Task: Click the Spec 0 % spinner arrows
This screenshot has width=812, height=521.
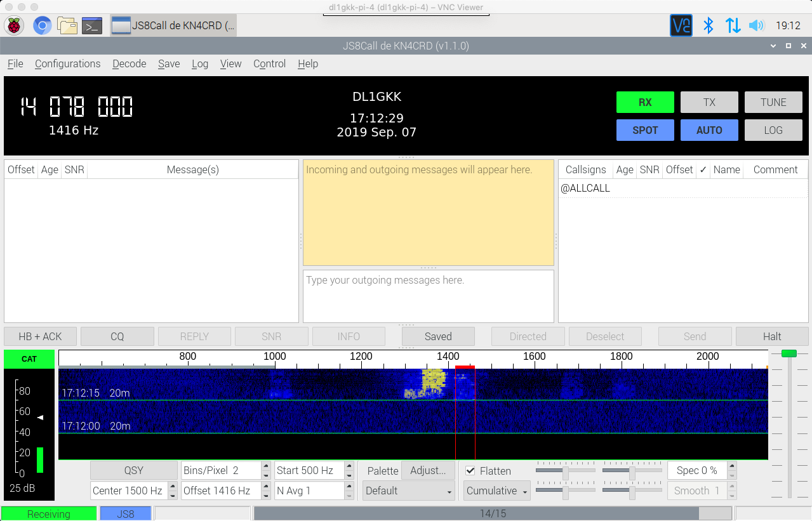Action: coord(732,470)
